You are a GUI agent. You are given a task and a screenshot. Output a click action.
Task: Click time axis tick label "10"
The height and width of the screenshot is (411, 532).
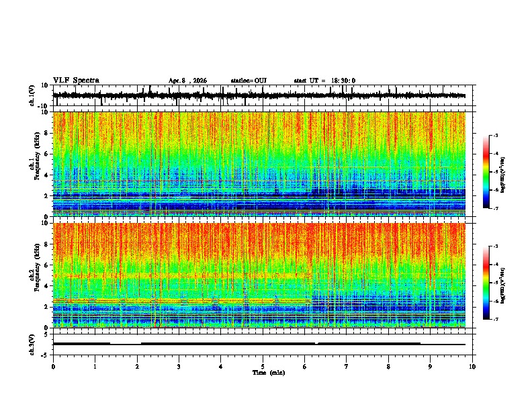[472, 367]
